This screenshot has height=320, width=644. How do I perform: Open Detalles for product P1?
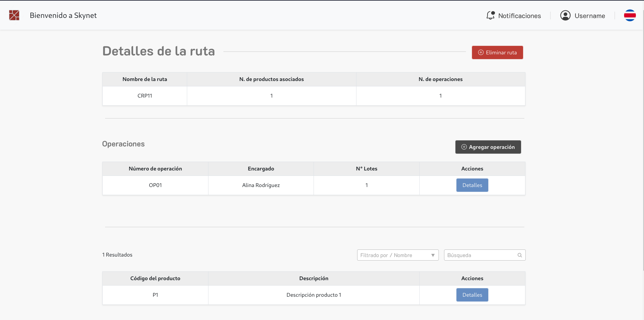point(472,295)
